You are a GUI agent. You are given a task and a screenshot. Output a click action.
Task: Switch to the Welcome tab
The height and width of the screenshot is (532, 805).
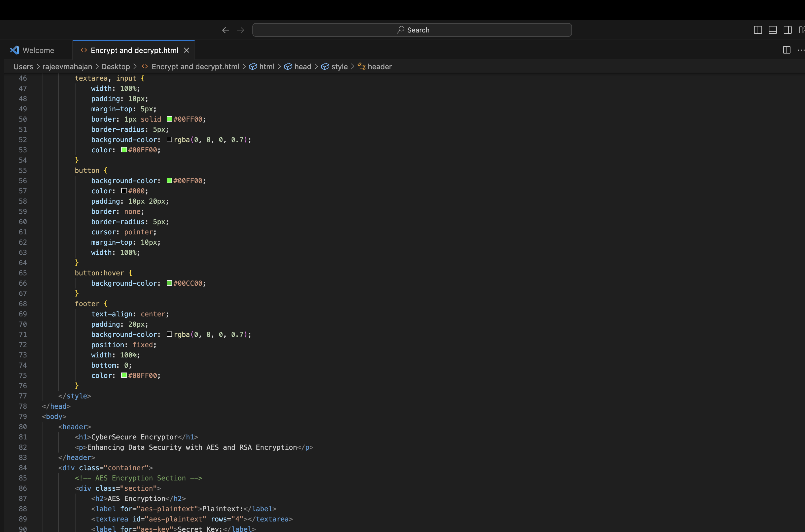pyautogui.click(x=38, y=50)
